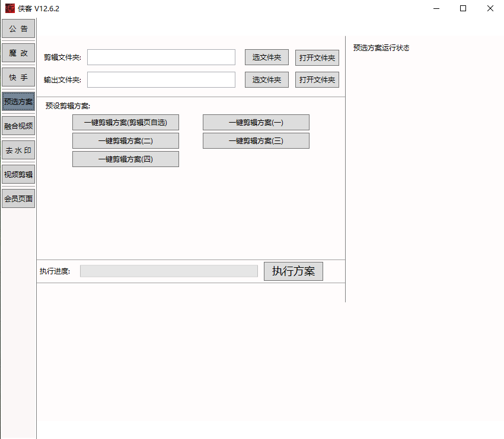Apply 一键剪辑方案(四) preset plan
504x439 pixels.
[x=126, y=159]
